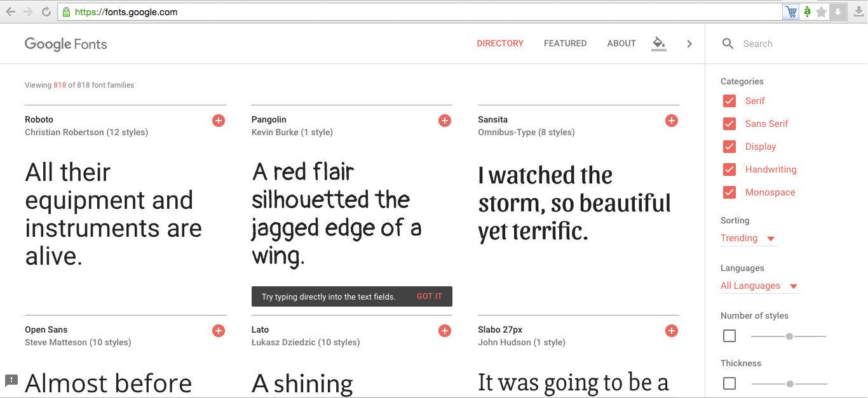The height and width of the screenshot is (398, 868).
Task: Open the green 'a' extension icon
Action: point(807,11)
